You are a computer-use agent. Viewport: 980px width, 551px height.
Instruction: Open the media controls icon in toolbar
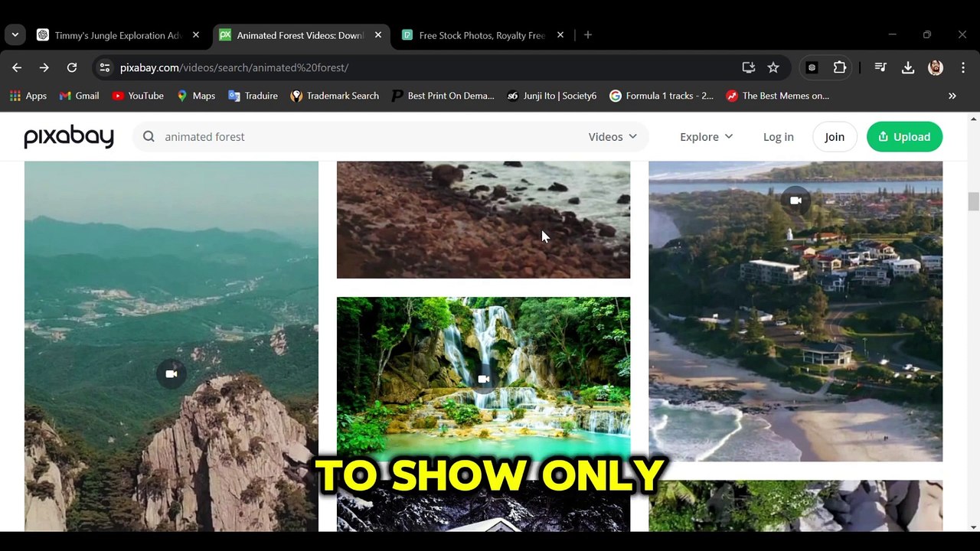pyautogui.click(x=880, y=67)
